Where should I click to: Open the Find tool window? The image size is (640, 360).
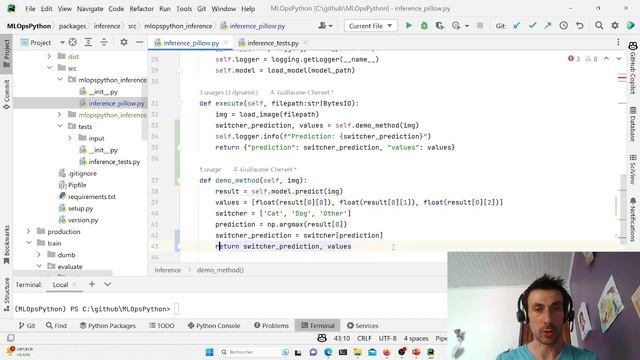(x=56, y=325)
